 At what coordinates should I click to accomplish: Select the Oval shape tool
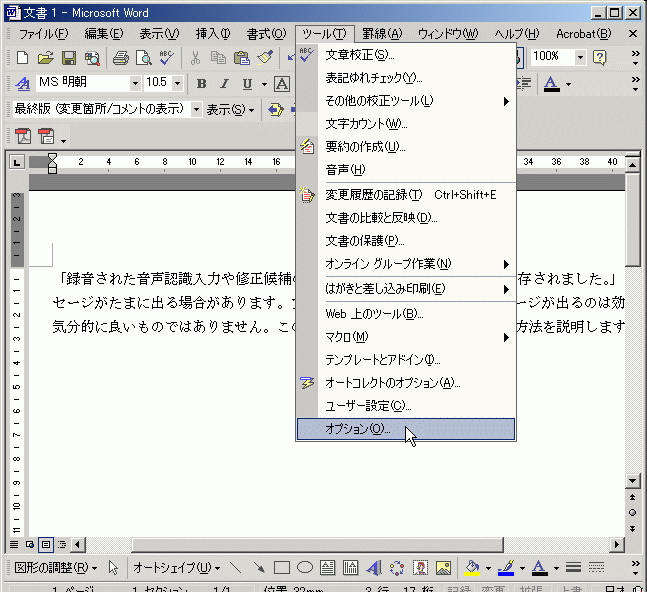(305, 568)
